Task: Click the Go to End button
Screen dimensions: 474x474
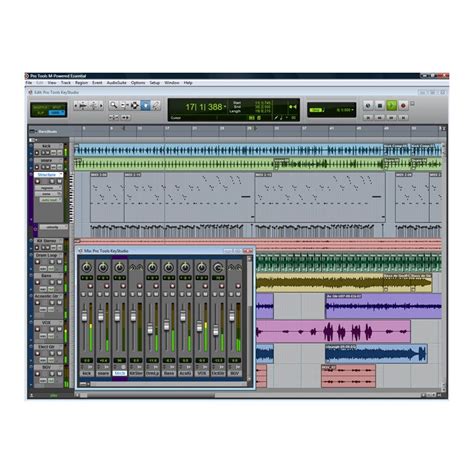Action: [403, 117]
